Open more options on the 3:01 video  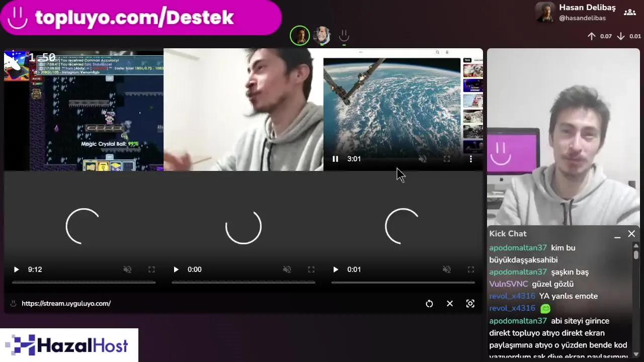click(x=471, y=159)
